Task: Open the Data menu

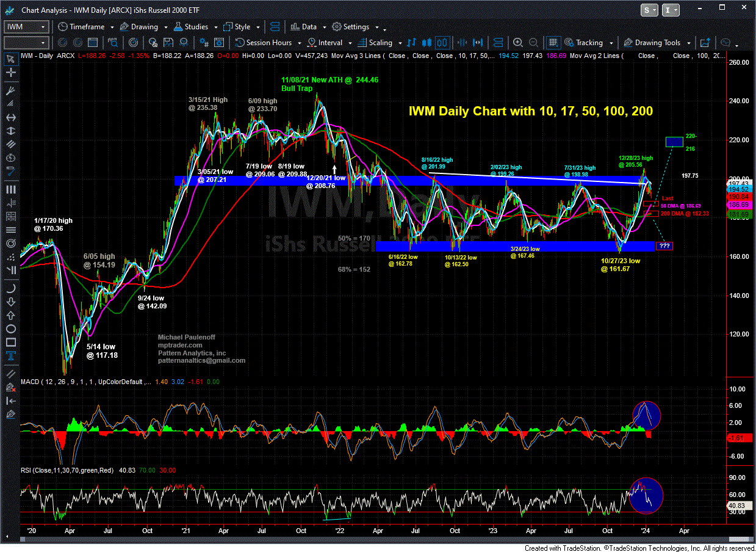Action: 303,27
